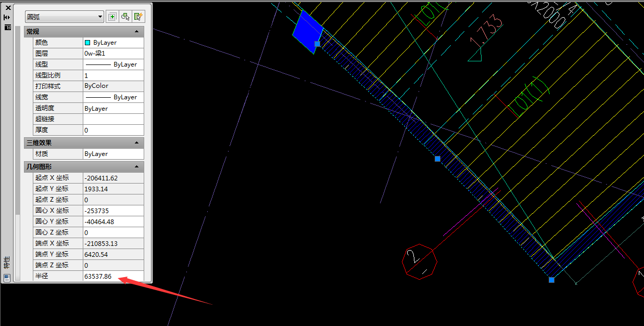Click the 端点 Z 坐标 value
This screenshot has height=326, width=644.
[x=113, y=265]
